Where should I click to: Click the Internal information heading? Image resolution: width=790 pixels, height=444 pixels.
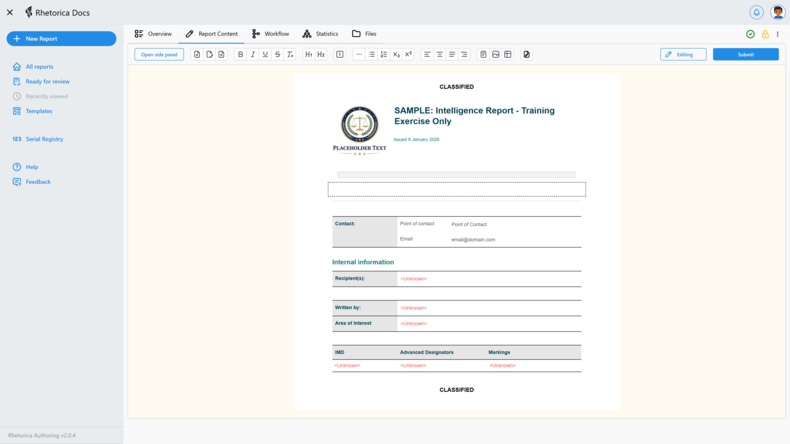click(x=363, y=262)
